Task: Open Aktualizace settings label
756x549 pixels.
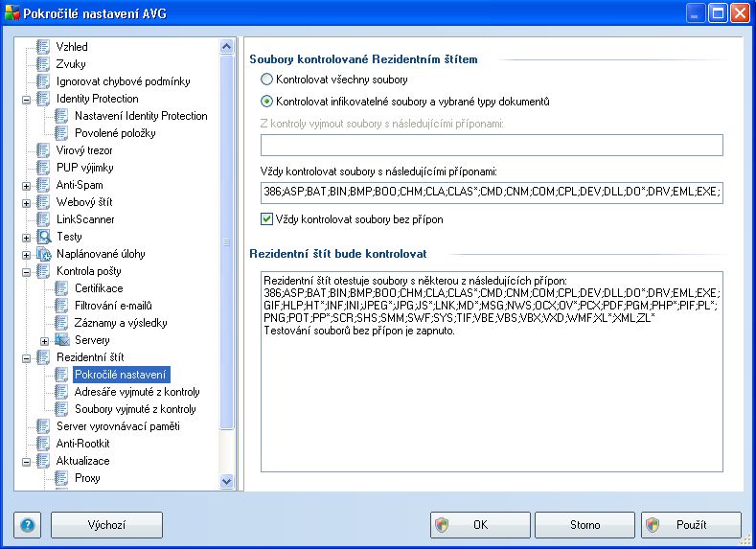Action: point(82,461)
